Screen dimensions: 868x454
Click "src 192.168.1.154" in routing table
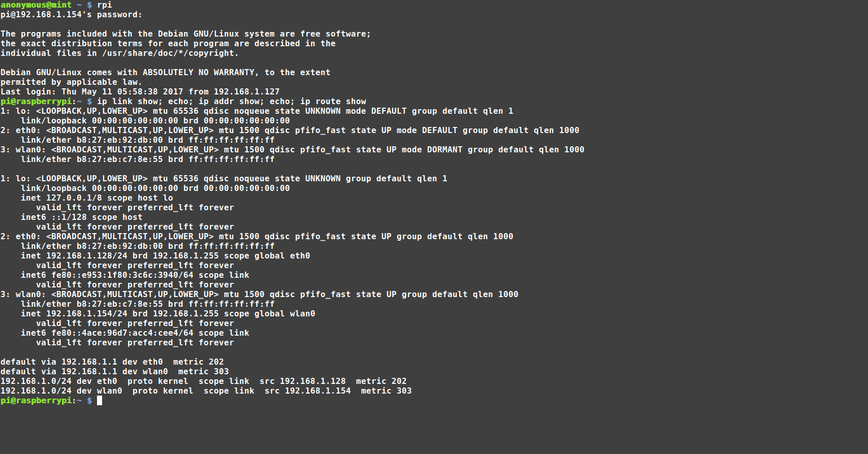click(x=307, y=391)
